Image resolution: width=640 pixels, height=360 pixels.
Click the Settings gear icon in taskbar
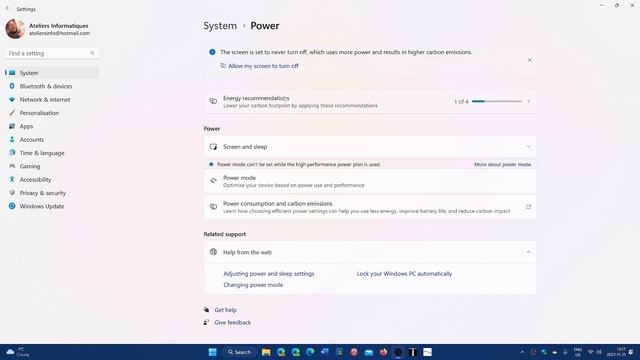coord(398,352)
